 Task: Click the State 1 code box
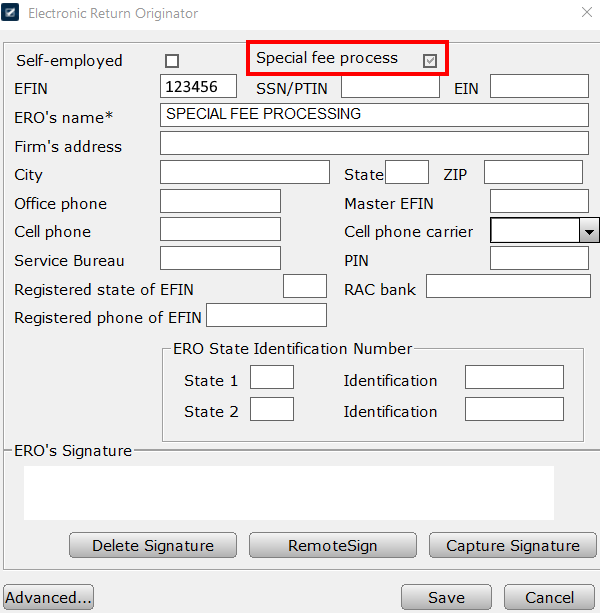coord(271,378)
